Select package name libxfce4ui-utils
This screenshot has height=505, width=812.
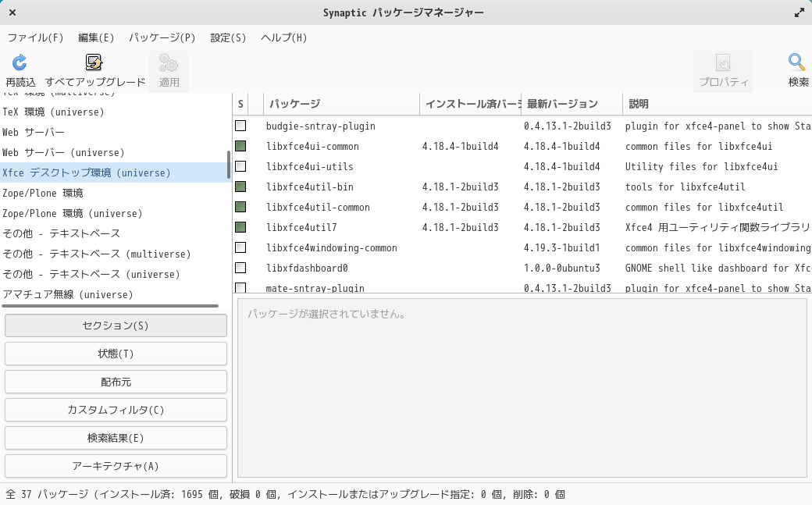point(310,166)
